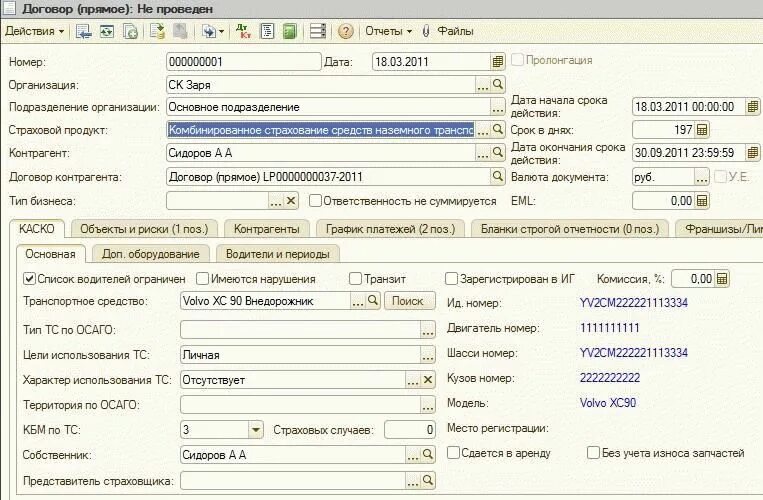Open the Собственник search magnifier
This screenshot has width=763, height=500.
(x=428, y=455)
